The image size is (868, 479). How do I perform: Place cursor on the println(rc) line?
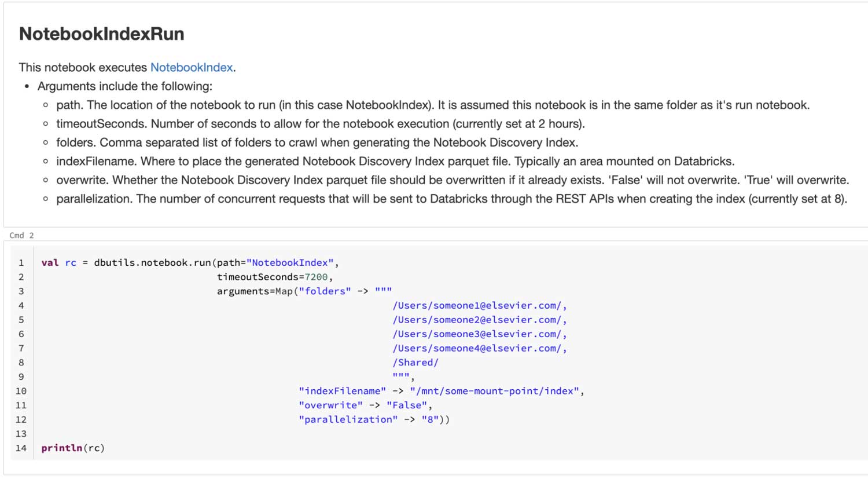click(x=73, y=448)
